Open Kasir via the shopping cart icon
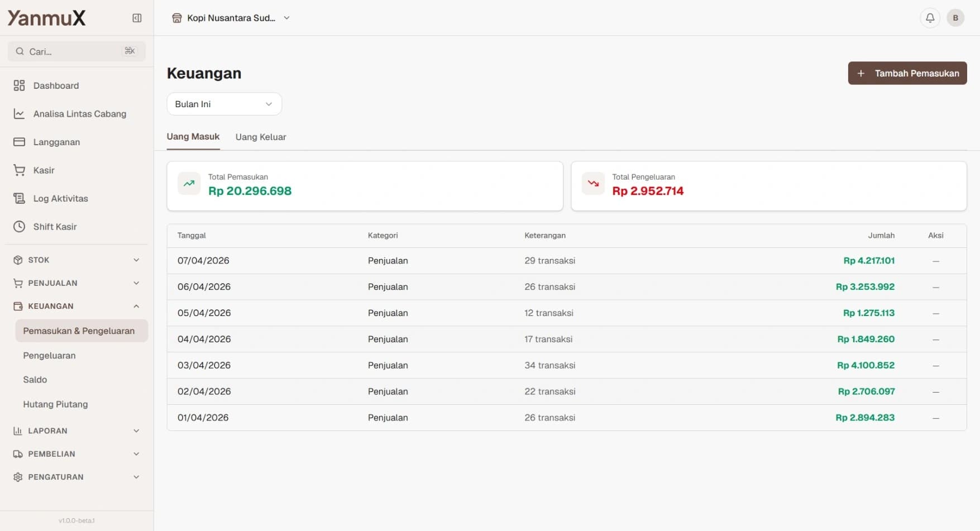 [x=20, y=170]
